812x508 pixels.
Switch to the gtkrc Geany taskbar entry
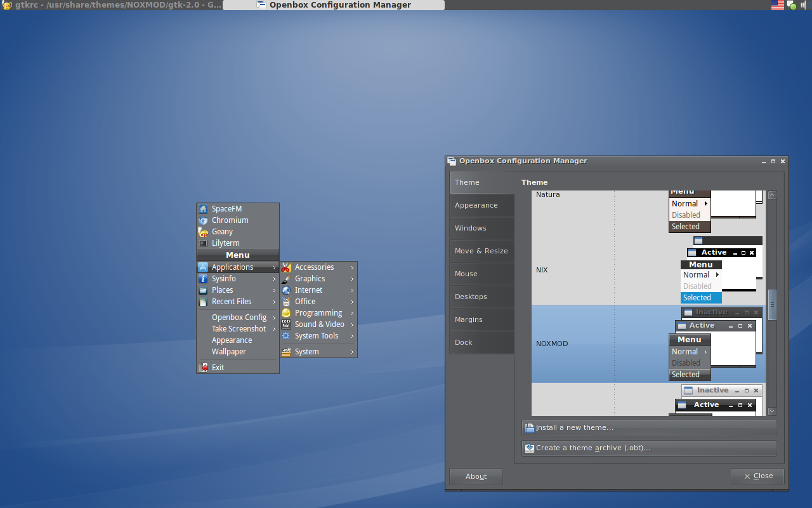tap(112, 5)
